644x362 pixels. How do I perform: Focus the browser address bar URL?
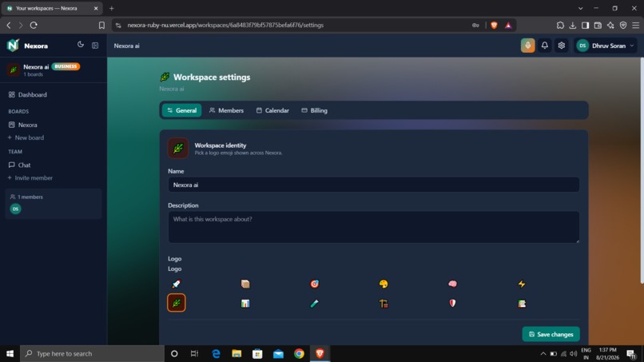click(x=225, y=25)
